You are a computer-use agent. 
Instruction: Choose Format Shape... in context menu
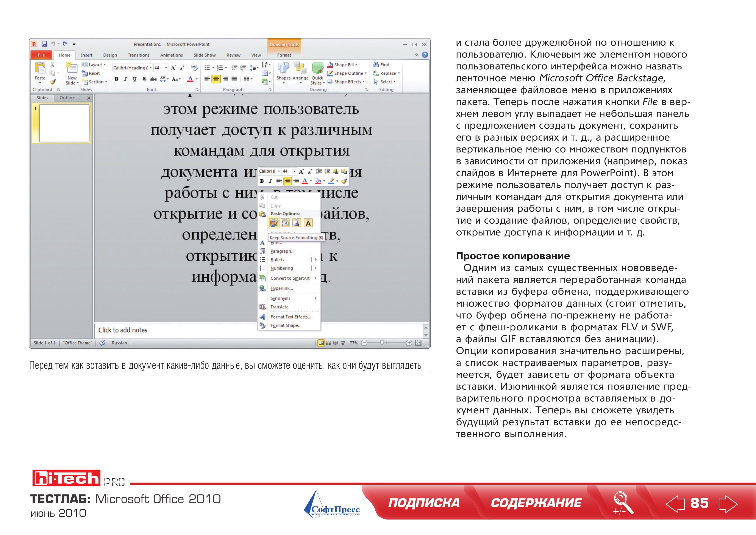tap(286, 325)
